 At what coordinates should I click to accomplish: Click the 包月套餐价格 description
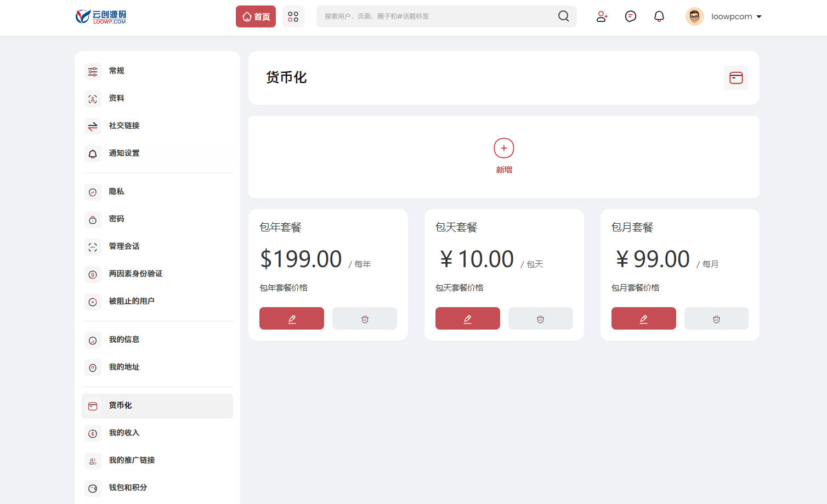[x=636, y=288]
